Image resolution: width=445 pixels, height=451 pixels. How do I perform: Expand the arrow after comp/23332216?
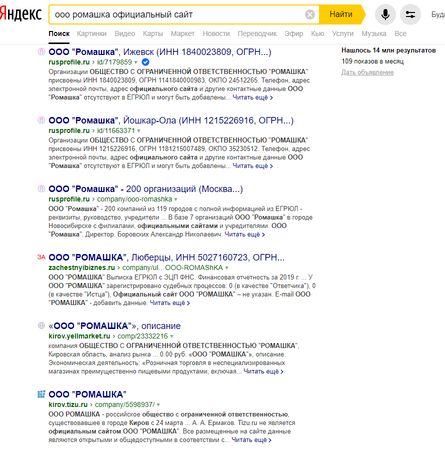172,336
